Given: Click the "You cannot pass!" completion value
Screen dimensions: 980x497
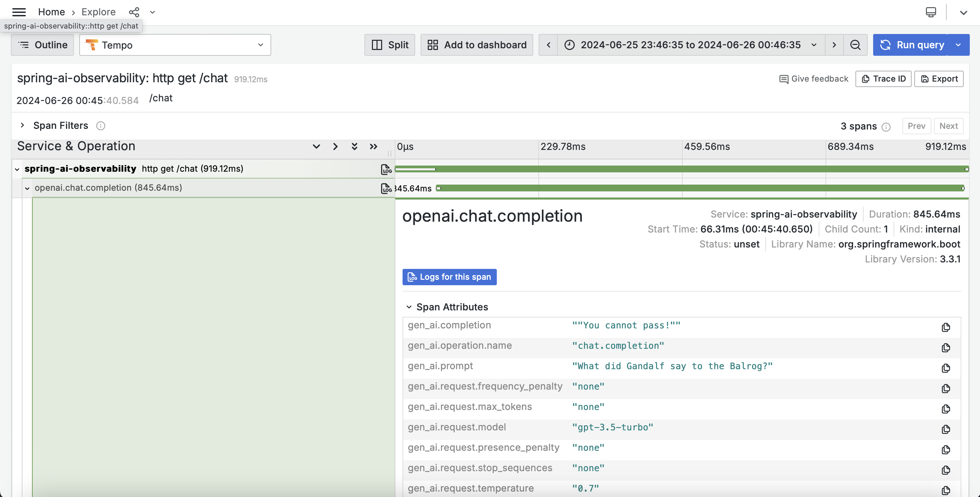Looking at the screenshot, I should pyautogui.click(x=626, y=326).
